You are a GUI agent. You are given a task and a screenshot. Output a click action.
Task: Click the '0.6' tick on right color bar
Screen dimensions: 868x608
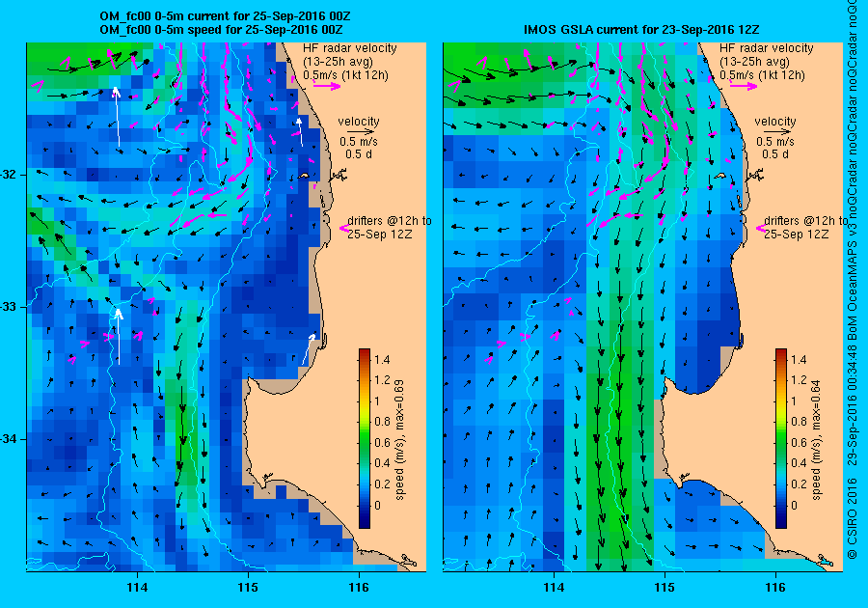point(799,442)
